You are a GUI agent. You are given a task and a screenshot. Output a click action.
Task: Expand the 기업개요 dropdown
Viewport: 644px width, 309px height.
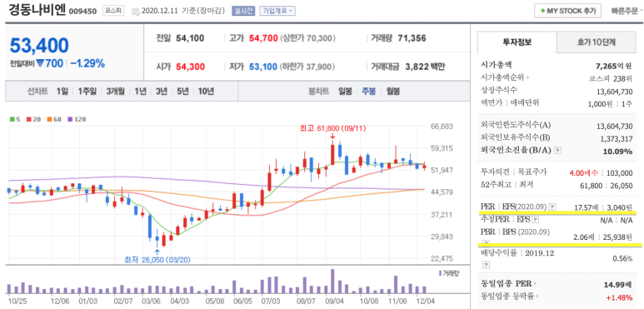[277, 11]
